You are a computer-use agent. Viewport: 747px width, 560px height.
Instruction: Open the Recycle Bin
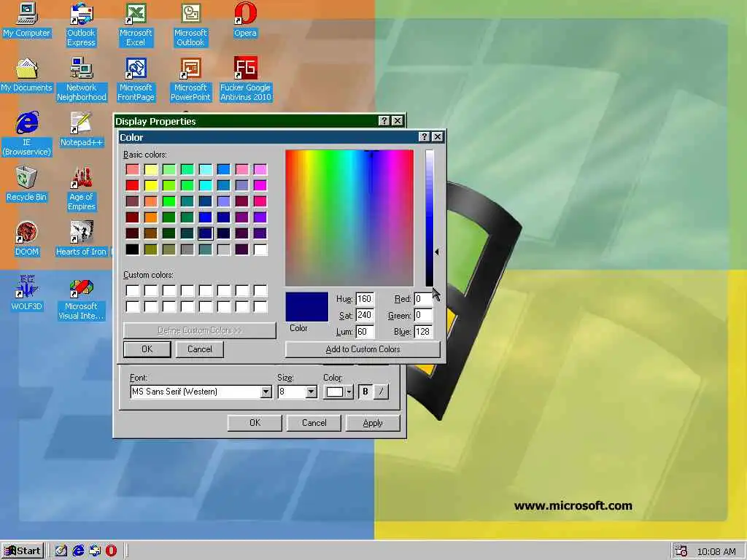point(27,184)
